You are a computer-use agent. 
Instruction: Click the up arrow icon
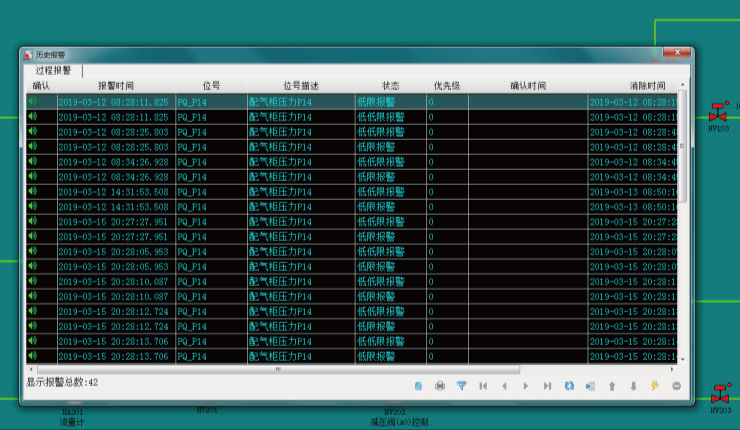pos(612,386)
